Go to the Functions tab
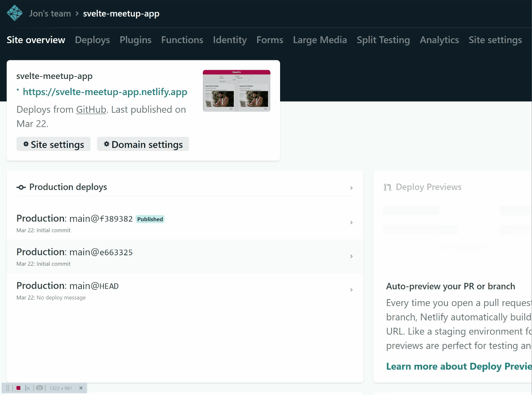 182,40
